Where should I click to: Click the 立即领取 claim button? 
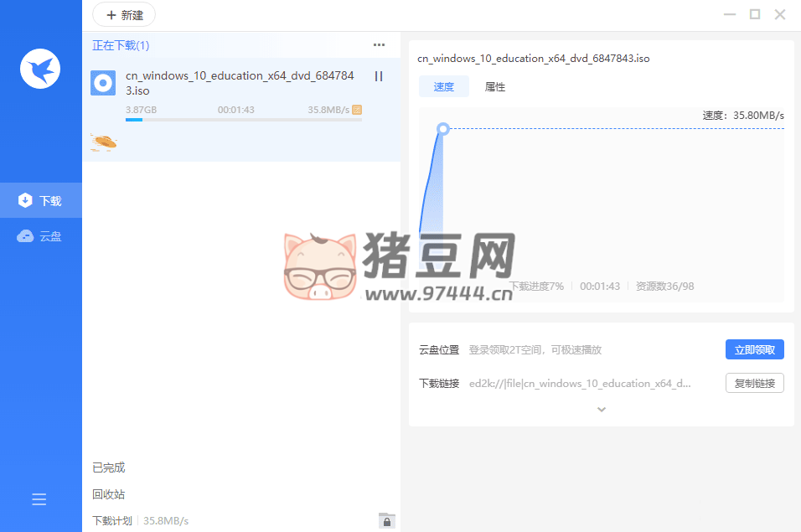click(754, 350)
